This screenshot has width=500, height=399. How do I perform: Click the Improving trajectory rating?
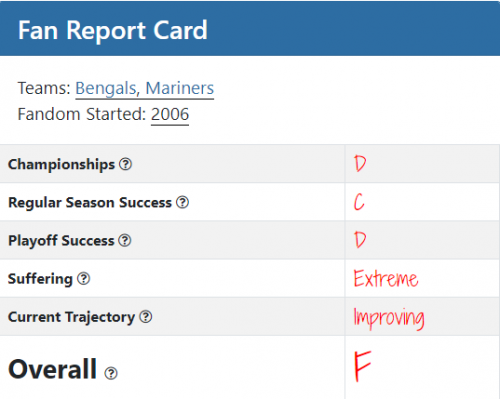pyautogui.click(x=389, y=318)
